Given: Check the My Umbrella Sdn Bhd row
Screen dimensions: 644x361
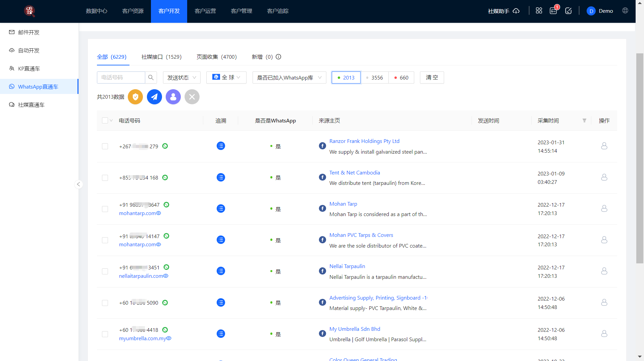Looking at the screenshot, I should pyautogui.click(x=105, y=334).
